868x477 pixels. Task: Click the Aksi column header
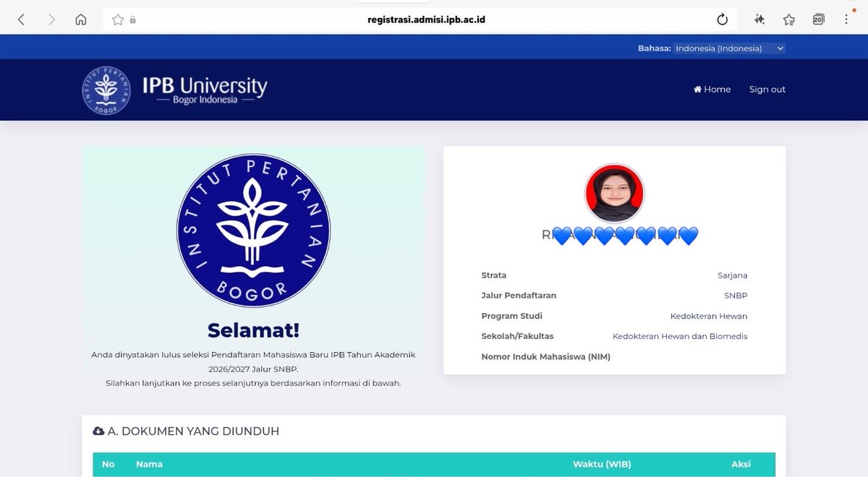741,464
